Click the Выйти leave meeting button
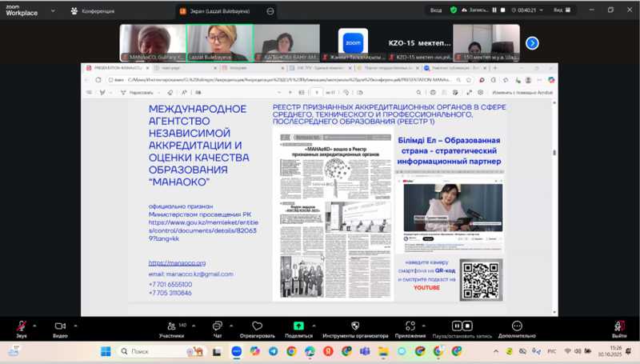The height and width of the screenshot is (364, 640). pyautogui.click(x=619, y=326)
